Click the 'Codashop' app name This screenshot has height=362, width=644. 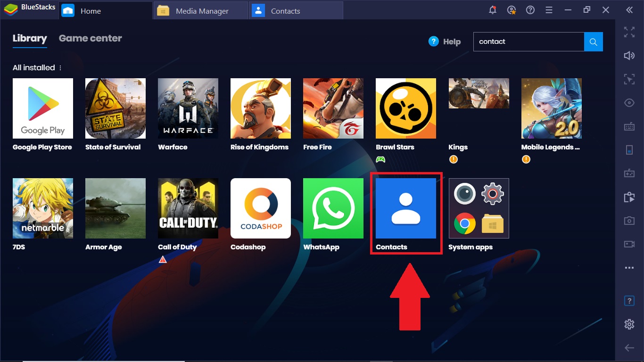coord(248,247)
